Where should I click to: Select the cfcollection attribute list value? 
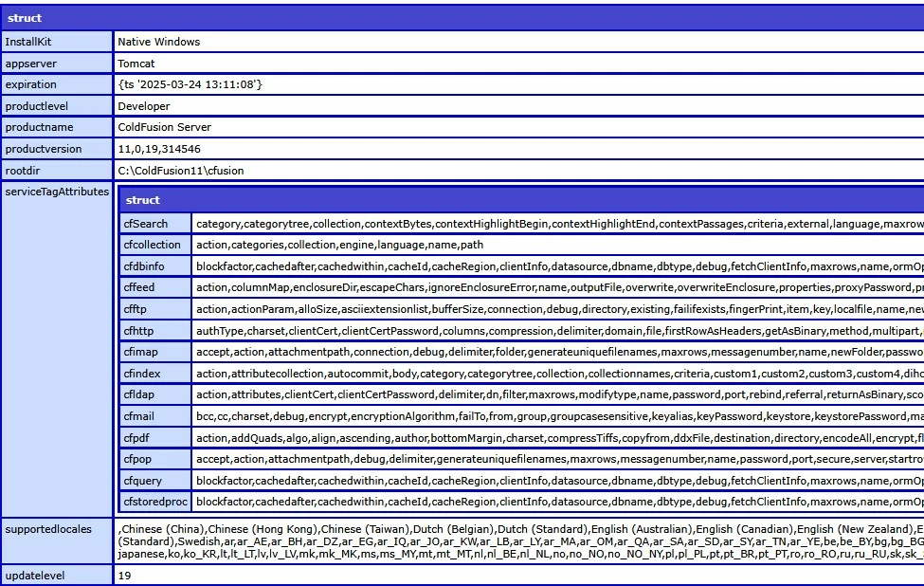coord(339,245)
